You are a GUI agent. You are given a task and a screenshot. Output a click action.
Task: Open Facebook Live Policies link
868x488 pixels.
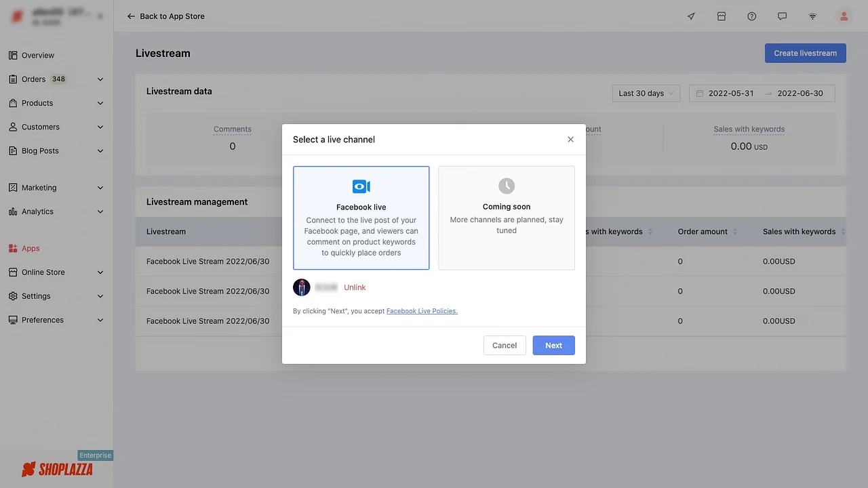(x=421, y=310)
